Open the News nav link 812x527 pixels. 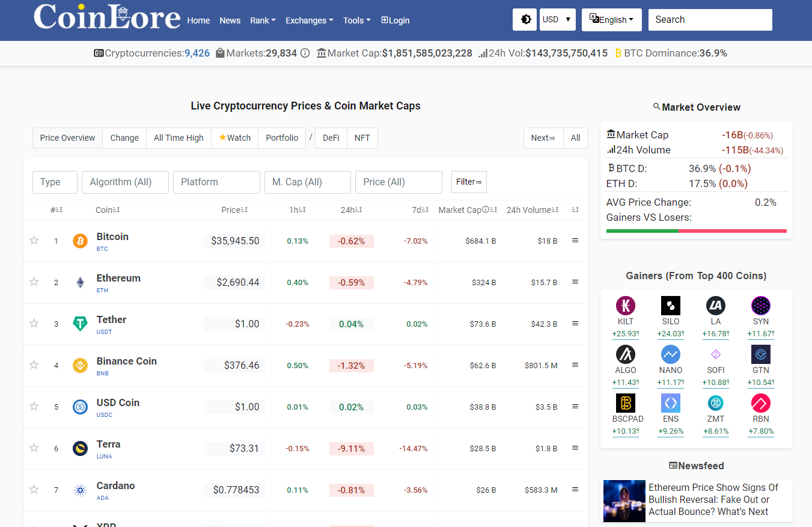[230, 20]
